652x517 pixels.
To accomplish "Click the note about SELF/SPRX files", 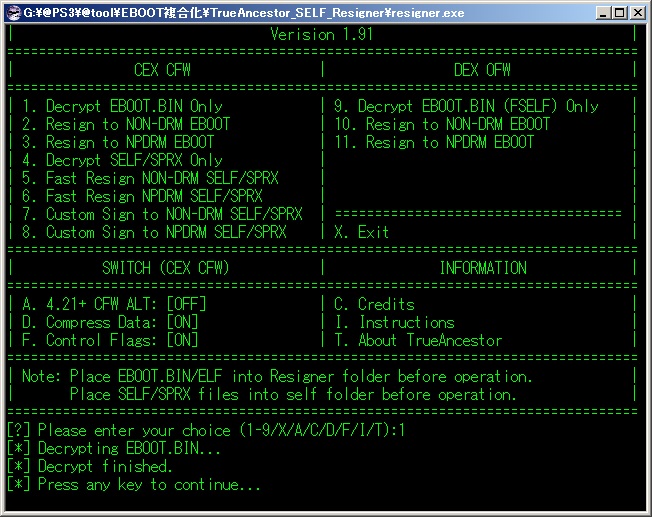I will (x=293, y=394).
